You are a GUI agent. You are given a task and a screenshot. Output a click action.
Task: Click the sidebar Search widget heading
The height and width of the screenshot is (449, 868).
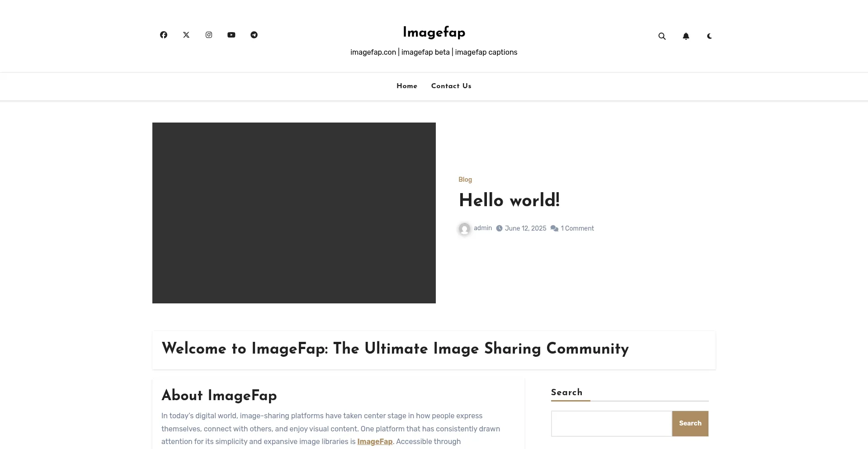tap(566, 392)
